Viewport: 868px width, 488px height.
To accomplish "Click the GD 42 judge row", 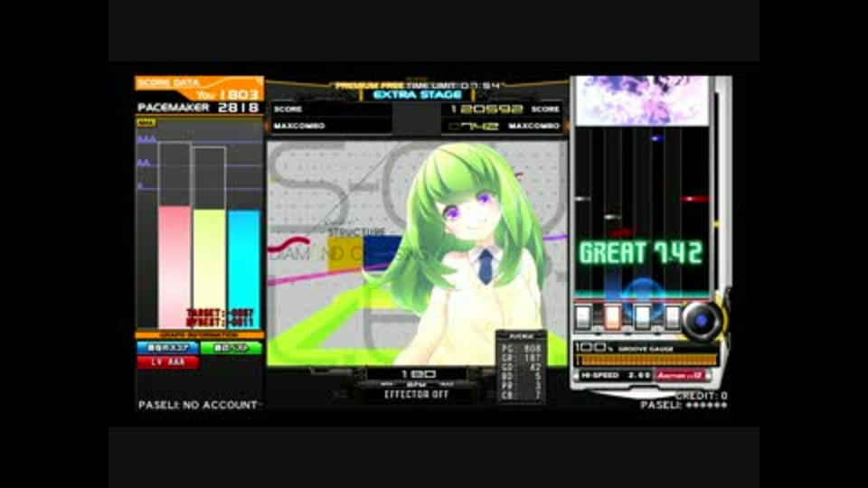I will (521, 368).
